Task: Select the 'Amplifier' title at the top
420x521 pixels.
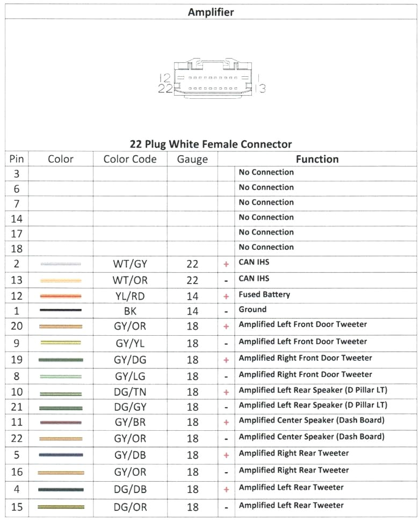Action: (211, 12)
